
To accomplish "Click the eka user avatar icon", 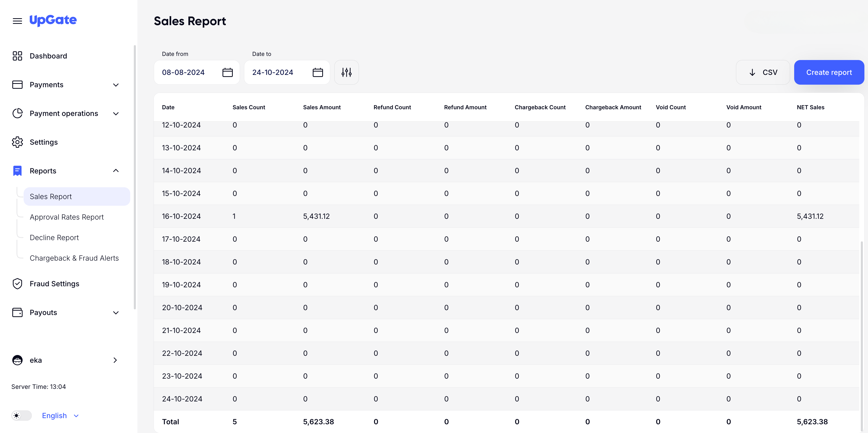I will pyautogui.click(x=17, y=360).
